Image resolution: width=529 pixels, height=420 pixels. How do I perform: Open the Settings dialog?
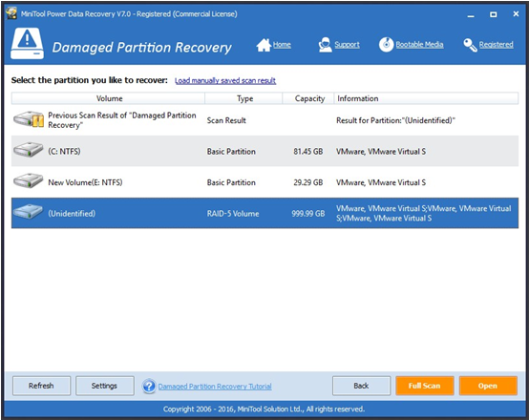pos(105,386)
